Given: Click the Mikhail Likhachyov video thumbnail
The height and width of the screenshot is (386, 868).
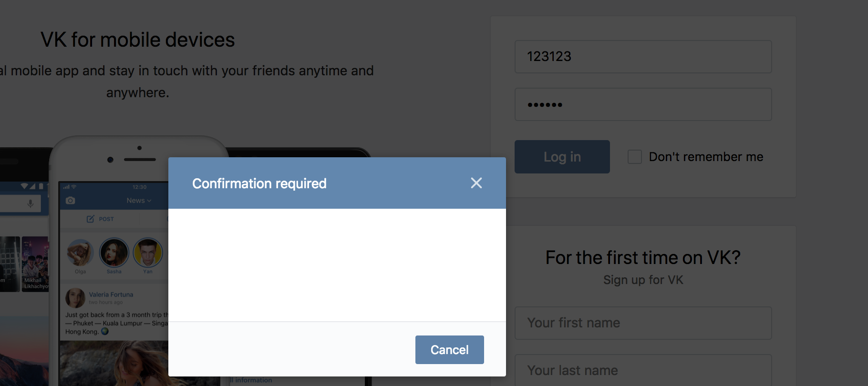Looking at the screenshot, I should pos(36,264).
